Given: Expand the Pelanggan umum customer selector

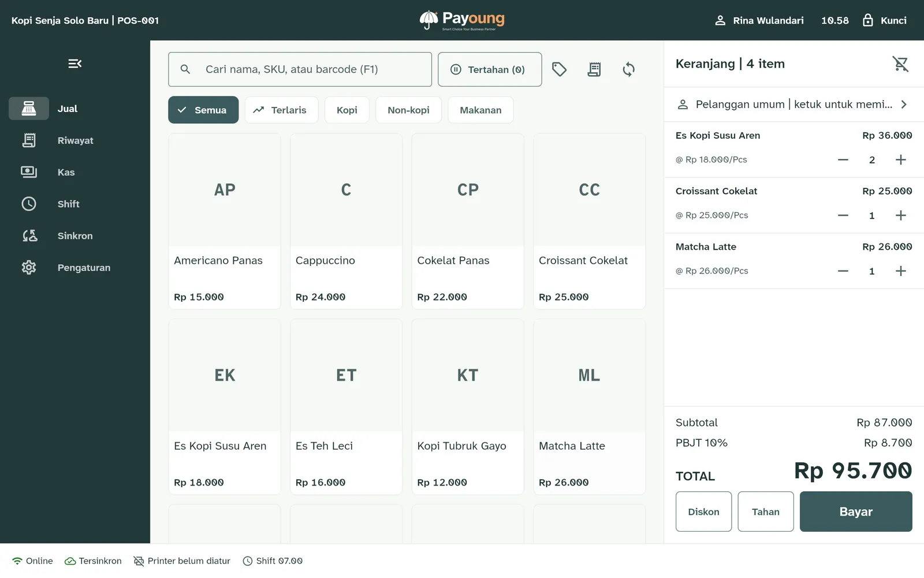Looking at the screenshot, I should coord(793,105).
